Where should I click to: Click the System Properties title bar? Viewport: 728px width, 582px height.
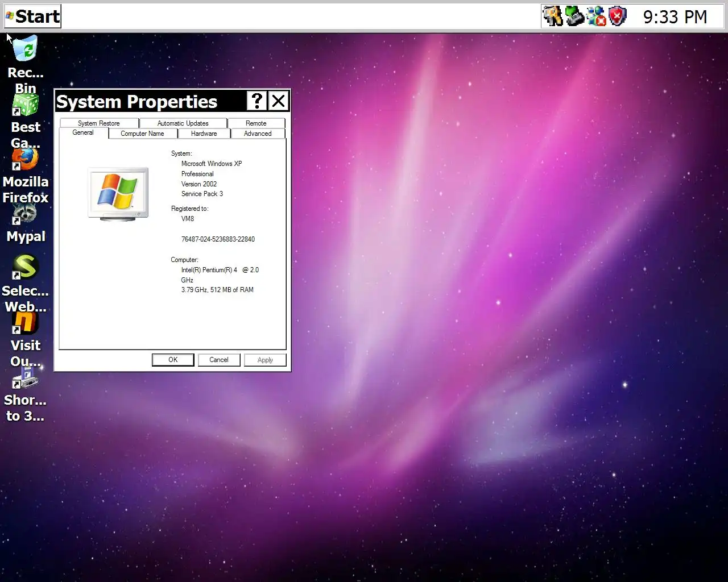pos(151,101)
